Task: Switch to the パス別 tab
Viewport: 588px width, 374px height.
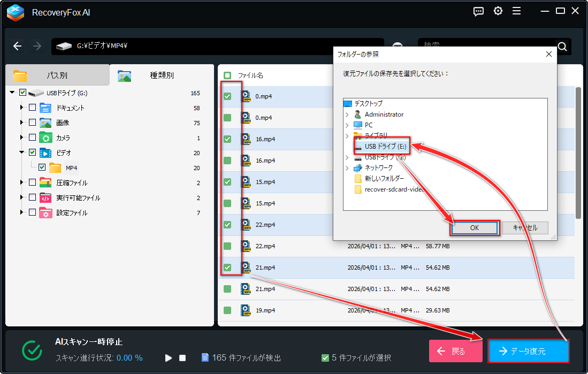Action: point(57,75)
